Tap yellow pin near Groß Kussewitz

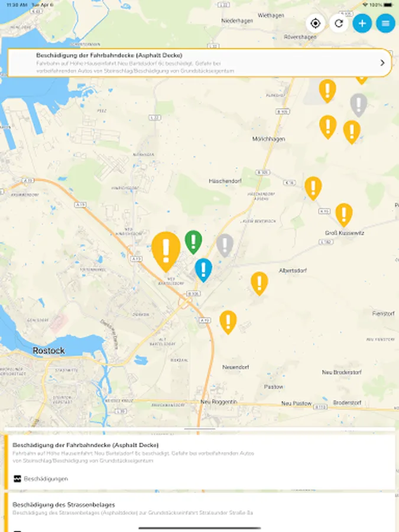[344, 215]
